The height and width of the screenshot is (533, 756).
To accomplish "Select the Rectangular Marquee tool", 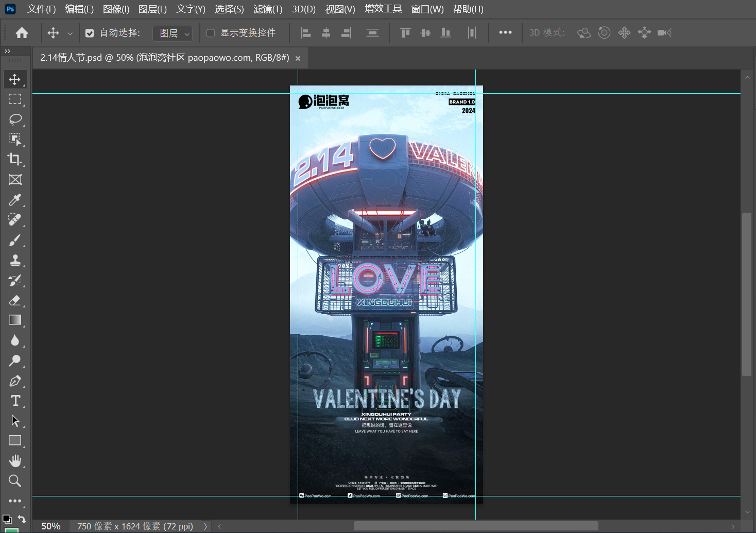I will [x=15, y=99].
